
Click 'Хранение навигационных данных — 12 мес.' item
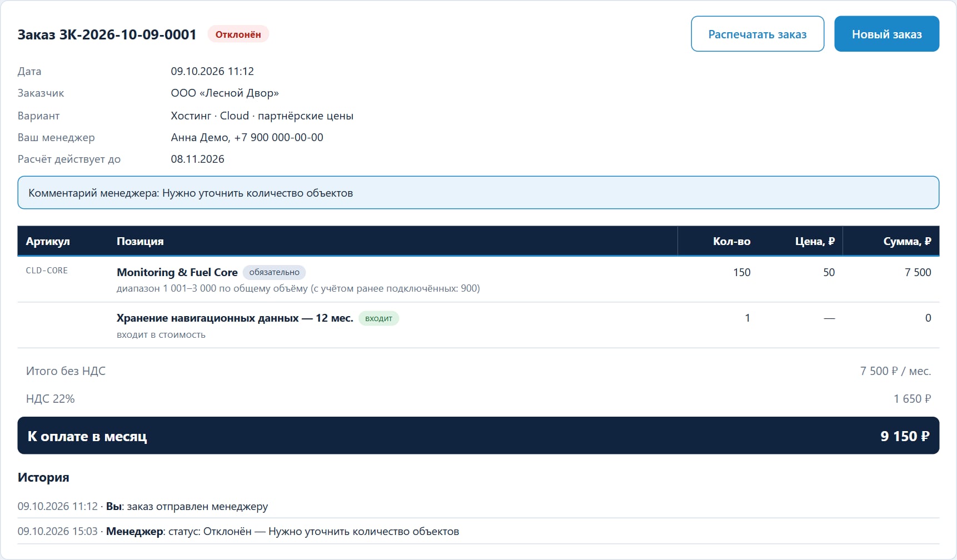point(235,318)
